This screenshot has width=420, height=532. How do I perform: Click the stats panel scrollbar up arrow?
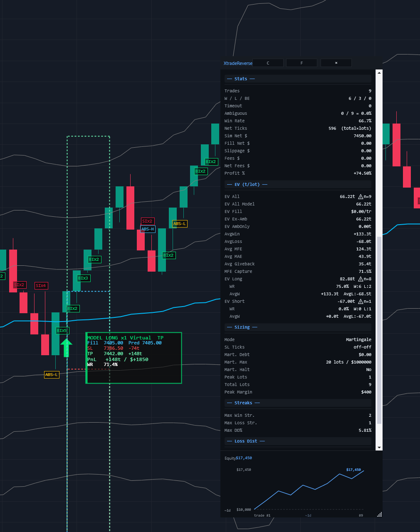click(x=379, y=73)
